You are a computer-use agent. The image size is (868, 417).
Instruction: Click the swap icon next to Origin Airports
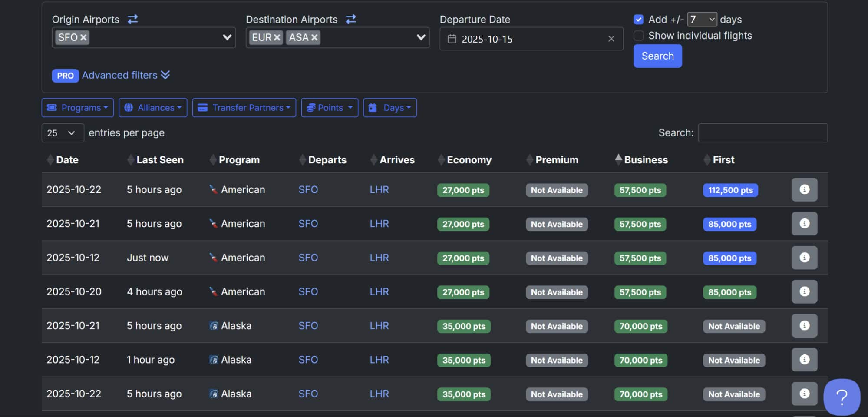132,19
